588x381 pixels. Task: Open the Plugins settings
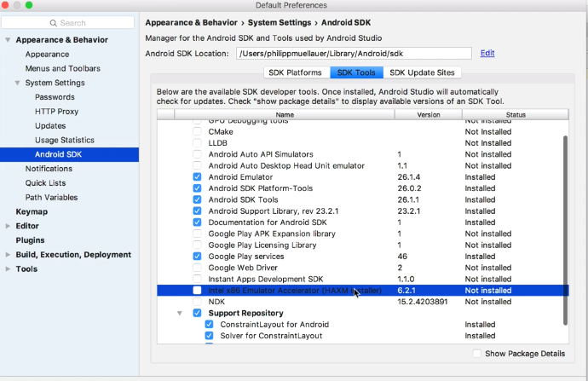30,240
